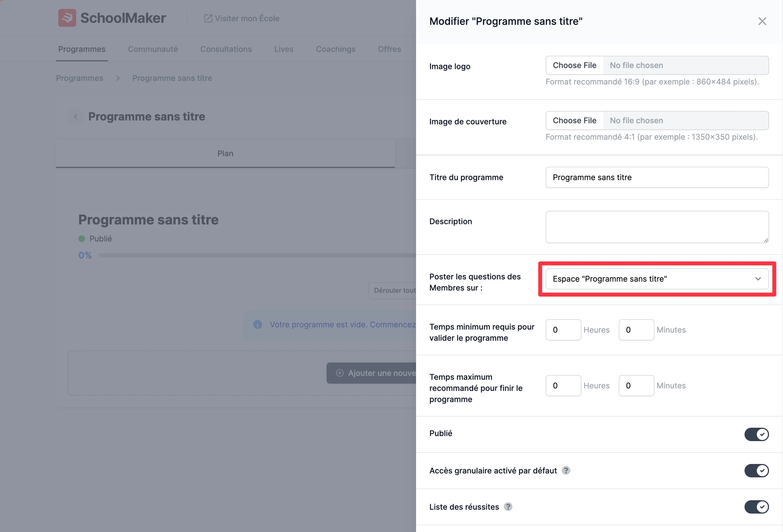Click No file chosen text for Image logo
783x532 pixels.
pos(636,65)
